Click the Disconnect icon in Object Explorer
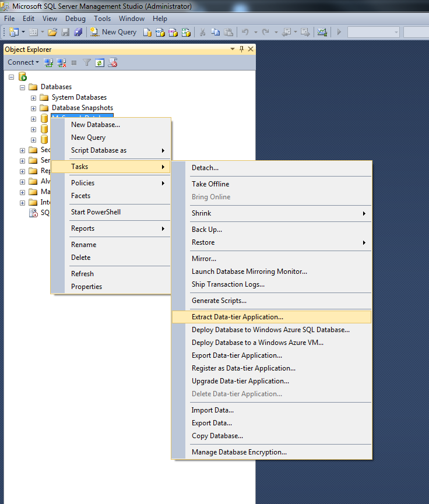 (x=61, y=62)
